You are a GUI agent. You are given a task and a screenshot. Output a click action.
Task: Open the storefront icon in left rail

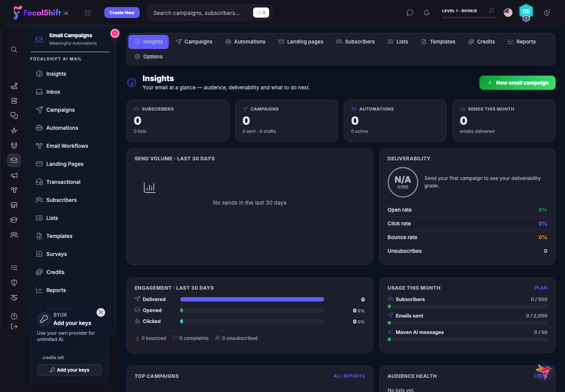pyautogui.click(x=14, y=205)
